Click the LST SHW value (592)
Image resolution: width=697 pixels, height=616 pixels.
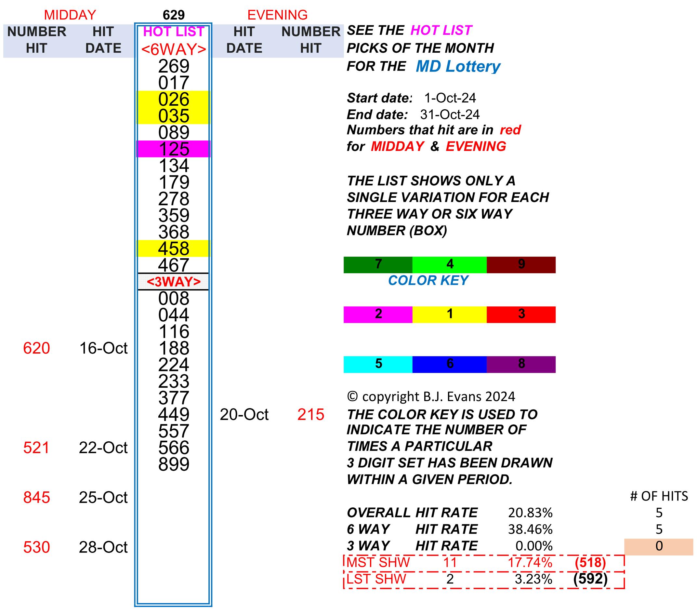(x=590, y=579)
